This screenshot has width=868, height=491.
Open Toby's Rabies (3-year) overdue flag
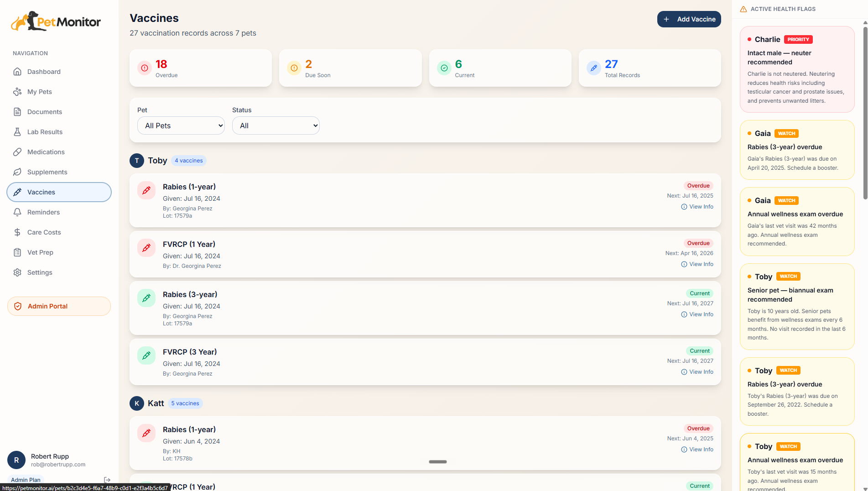pyautogui.click(x=797, y=392)
